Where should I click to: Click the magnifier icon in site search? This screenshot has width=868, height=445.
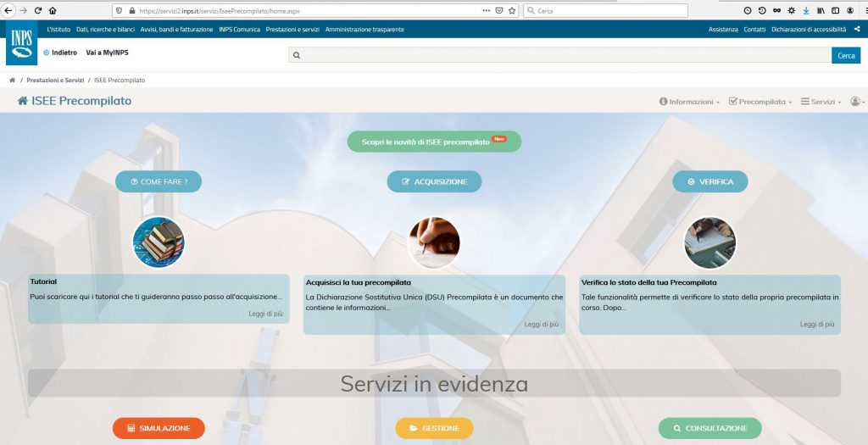click(x=297, y=55)
